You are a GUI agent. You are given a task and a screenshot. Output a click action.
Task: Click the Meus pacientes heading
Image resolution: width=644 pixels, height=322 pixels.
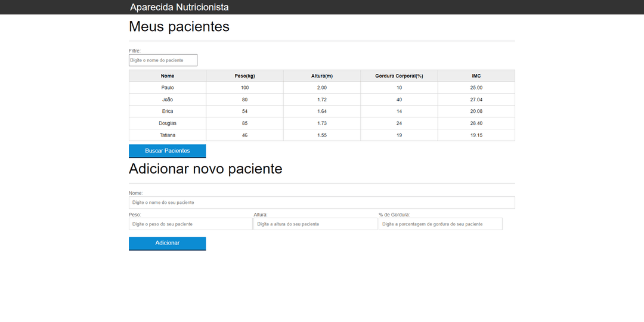click(179, 27)
